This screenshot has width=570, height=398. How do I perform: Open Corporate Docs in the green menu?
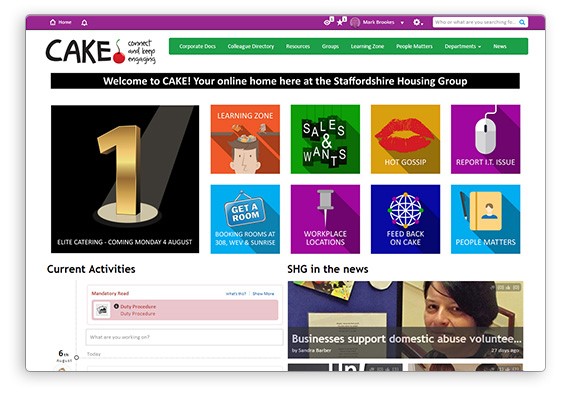pos(197,46)
